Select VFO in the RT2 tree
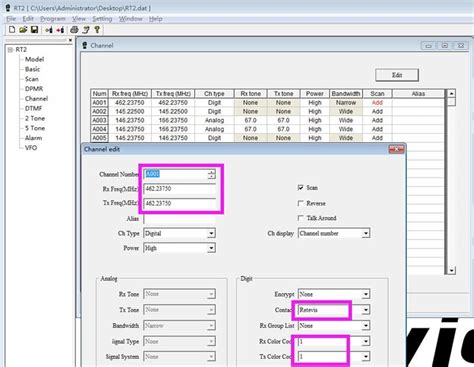Image resolution: width=474 pixels, height=367 pixels. 31,148
